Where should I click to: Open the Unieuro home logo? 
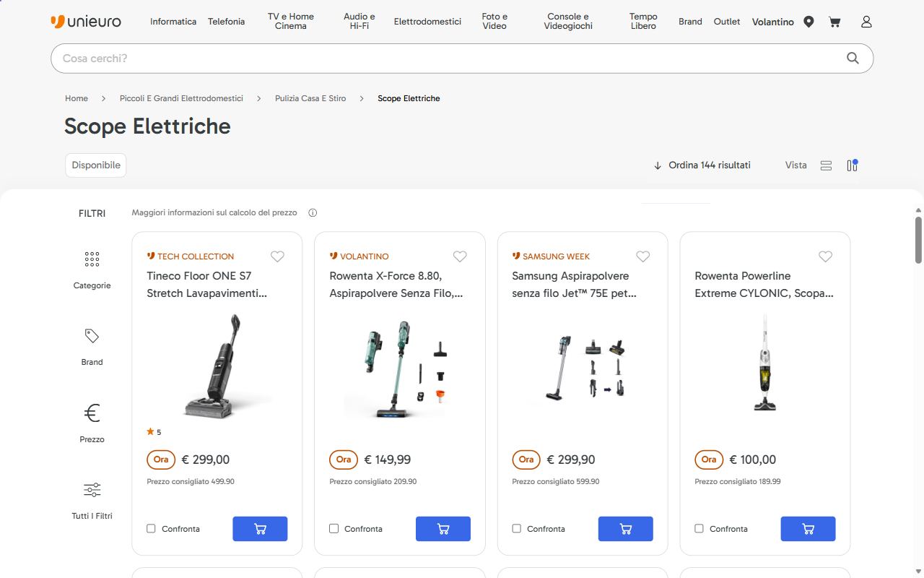click(x=86, y=22)
